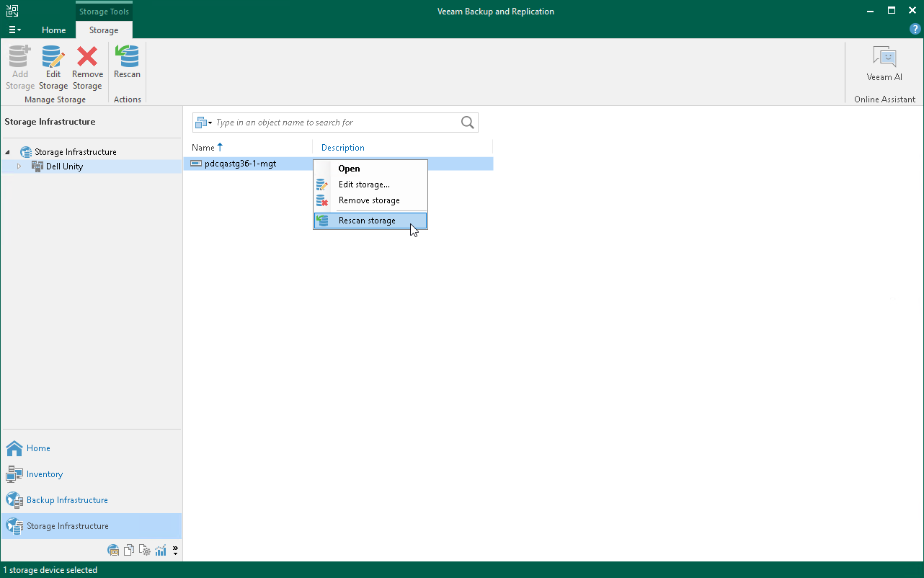Open the main hamburger menu dropdown
Image resolution: width=924 pixels, height=578 pixels.
(14, 30)
